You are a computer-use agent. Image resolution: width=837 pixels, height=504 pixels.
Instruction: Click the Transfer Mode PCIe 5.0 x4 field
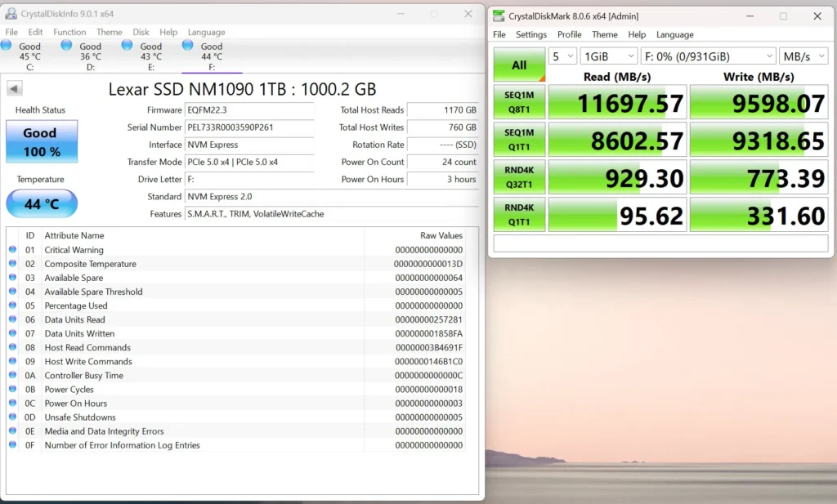click(249, 162)
